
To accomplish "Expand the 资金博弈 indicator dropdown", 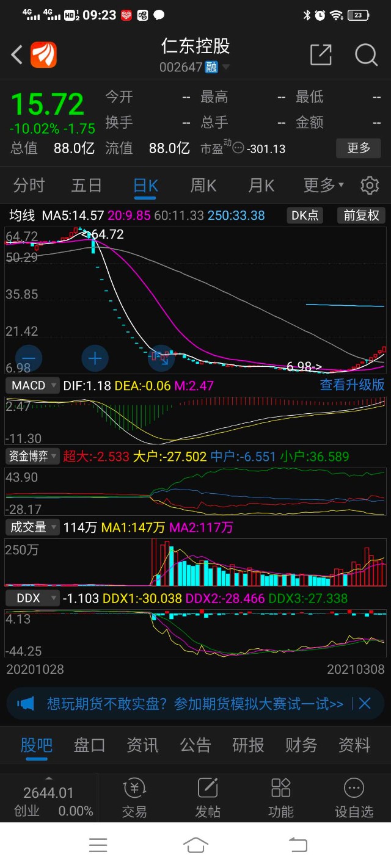I will (33, 456).
